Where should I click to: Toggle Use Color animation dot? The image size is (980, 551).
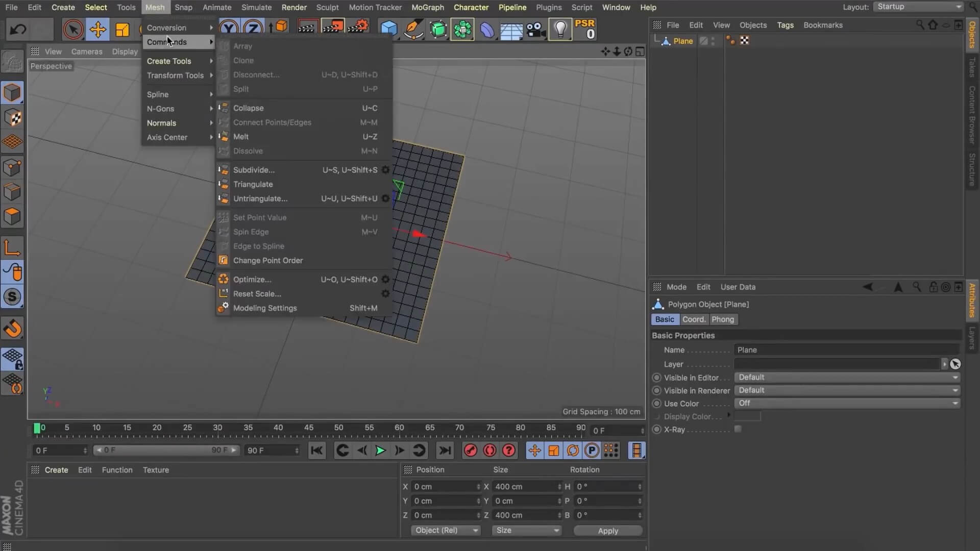[657, 404]
